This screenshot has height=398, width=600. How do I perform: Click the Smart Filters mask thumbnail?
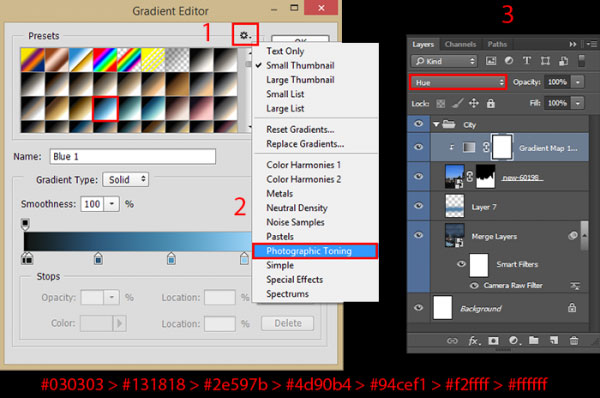479,264
